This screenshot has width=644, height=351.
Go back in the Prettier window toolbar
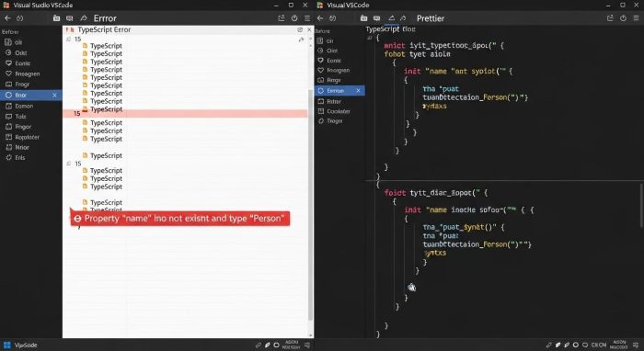coord(320,18)
